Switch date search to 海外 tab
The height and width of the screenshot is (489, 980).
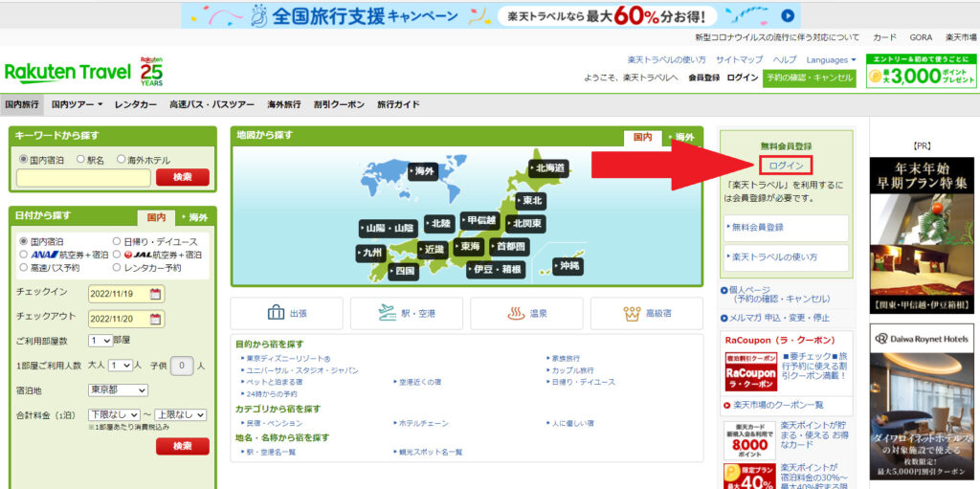pyautogui.click(x=196, y=217)
